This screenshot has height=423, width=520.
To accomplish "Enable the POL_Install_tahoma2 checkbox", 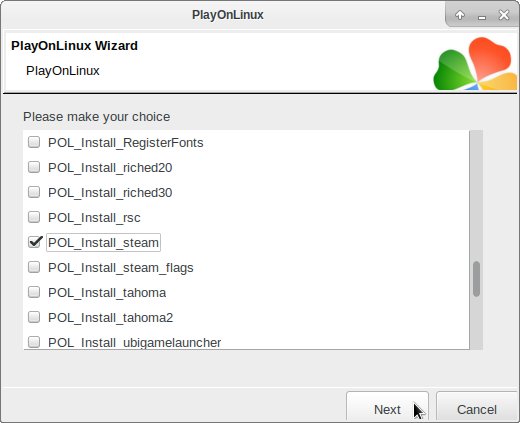I will (34, 317).
